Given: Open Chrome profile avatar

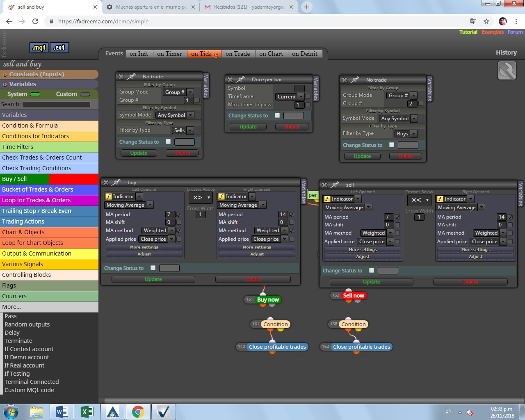Looking at the screenshot, I should 503,21.
